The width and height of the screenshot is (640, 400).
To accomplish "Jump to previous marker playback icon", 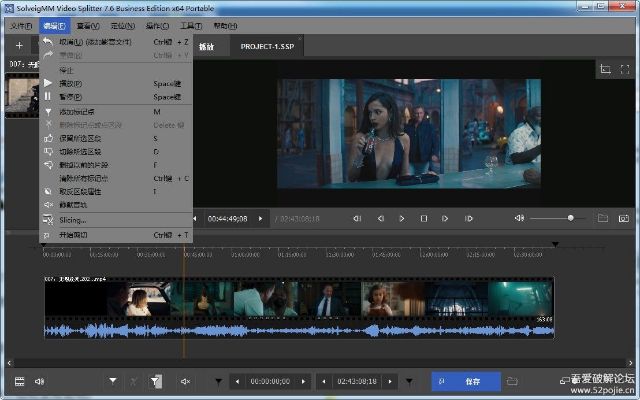I will pos(357,219).
